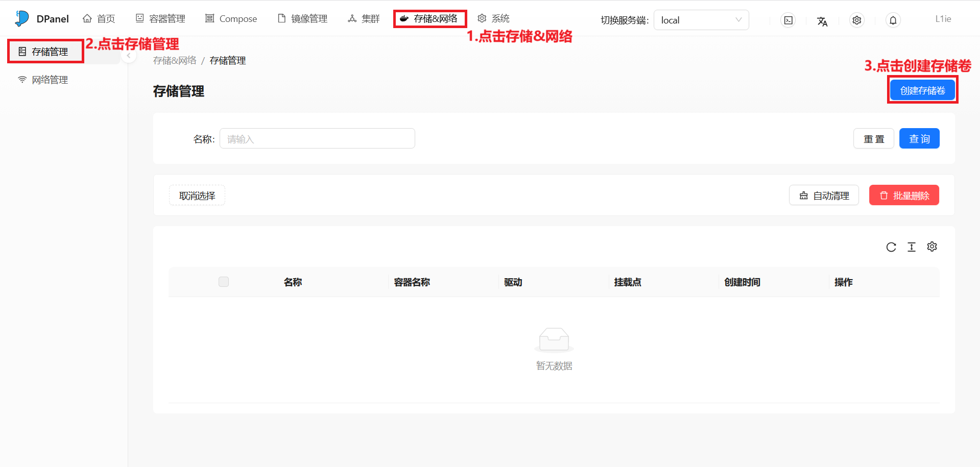Open 容器管理 menu

pyautogui.click(x=160, y=19)
